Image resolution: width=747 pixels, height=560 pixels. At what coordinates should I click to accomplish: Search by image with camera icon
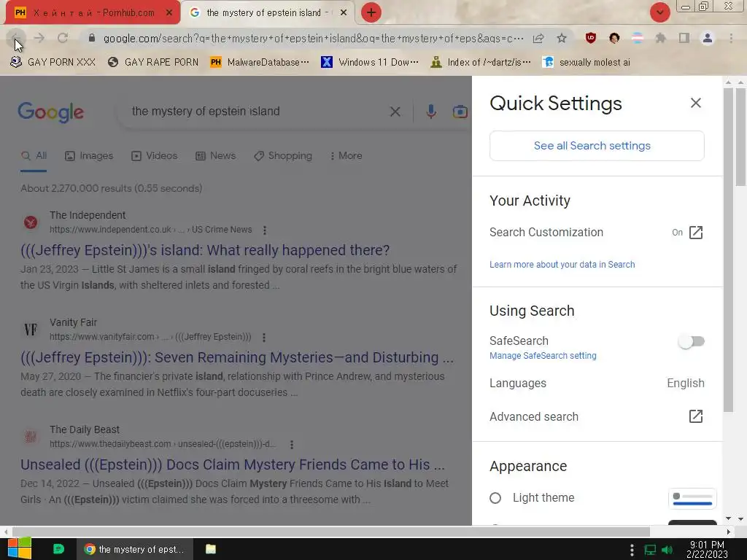pyautogui.click(x=460, y=112)
